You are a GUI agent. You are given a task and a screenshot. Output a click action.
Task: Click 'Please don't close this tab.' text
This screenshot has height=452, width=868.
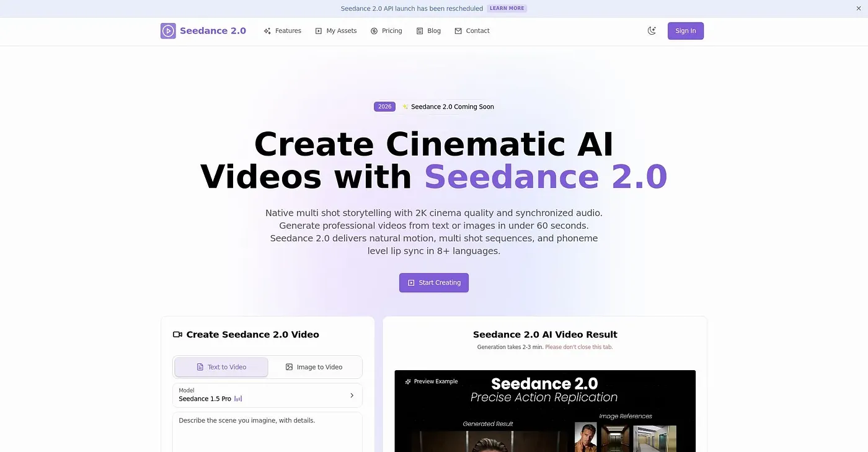point(579,347)
